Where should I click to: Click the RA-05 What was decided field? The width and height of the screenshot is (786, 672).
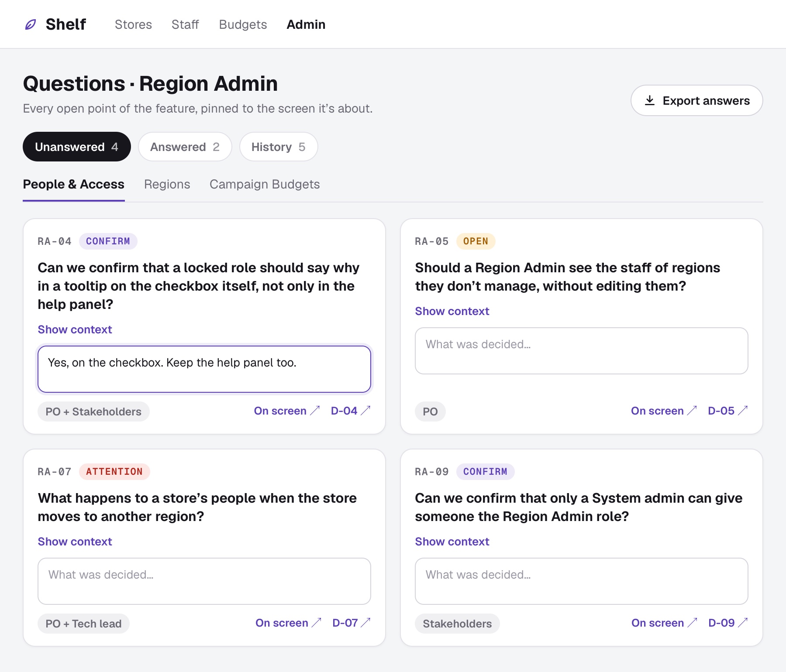[582, 351]
